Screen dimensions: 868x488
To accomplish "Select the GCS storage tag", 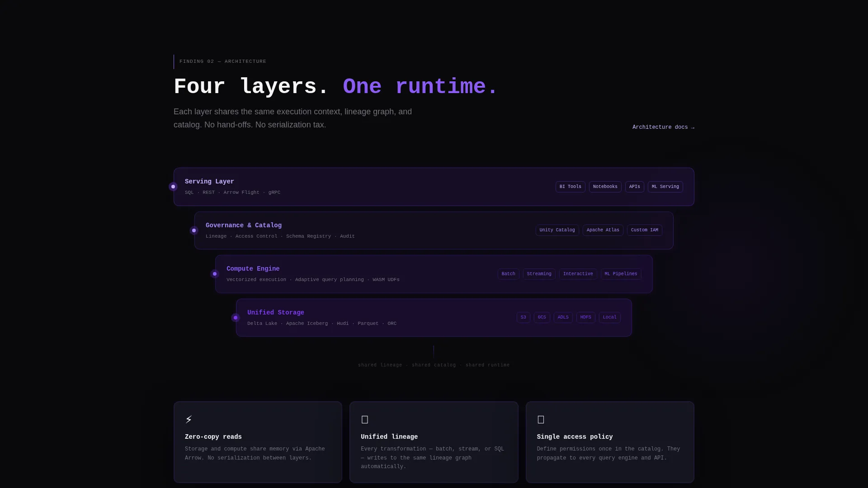I will 542,317.
